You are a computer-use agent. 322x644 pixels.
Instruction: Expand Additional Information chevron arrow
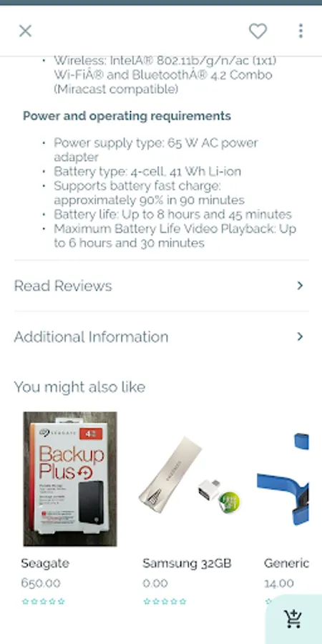coord(301,337)
